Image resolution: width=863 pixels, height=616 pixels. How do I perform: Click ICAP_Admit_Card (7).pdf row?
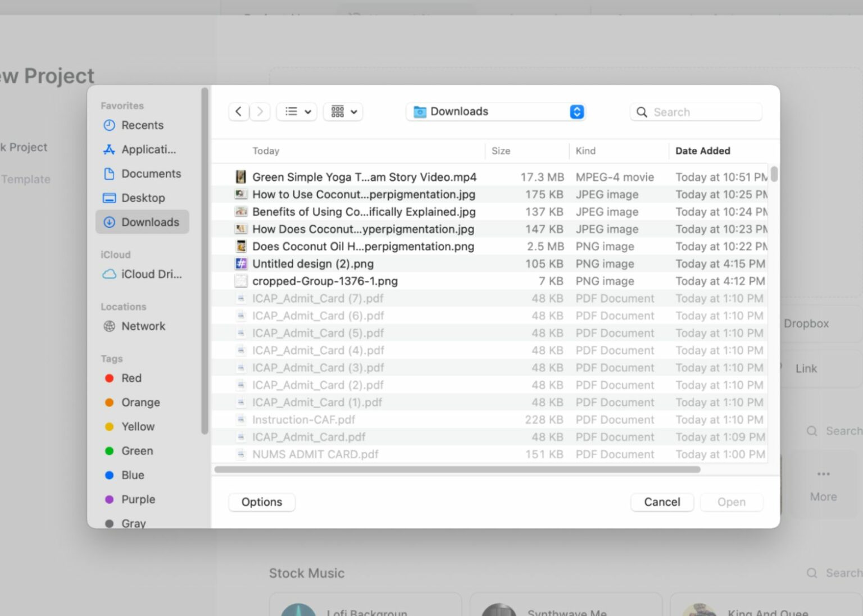pyautogui.click(x=490, y=299)
